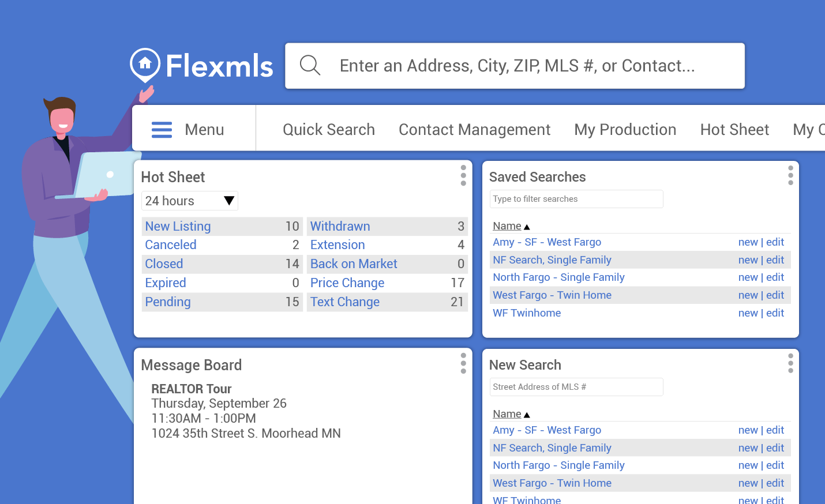Click new for West Fargo - Twin Home in Saved Searches
Screen dimensions: 825x504
click(x=748, y=295)
